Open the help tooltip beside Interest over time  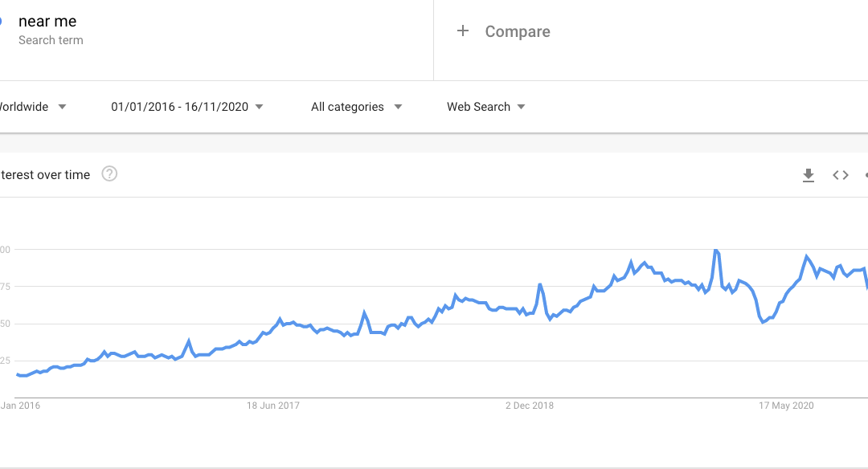(109, 173)
